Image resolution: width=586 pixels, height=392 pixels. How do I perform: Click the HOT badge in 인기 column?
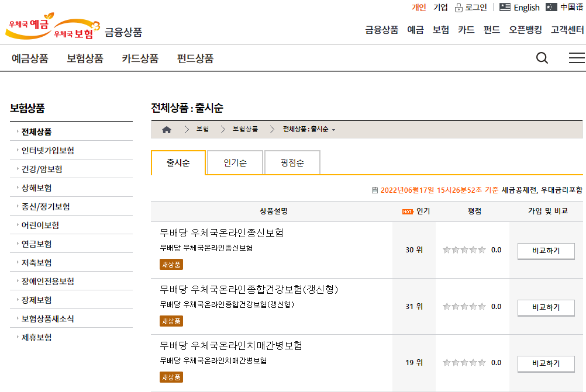pyautogui.click(x=408, y=211)
